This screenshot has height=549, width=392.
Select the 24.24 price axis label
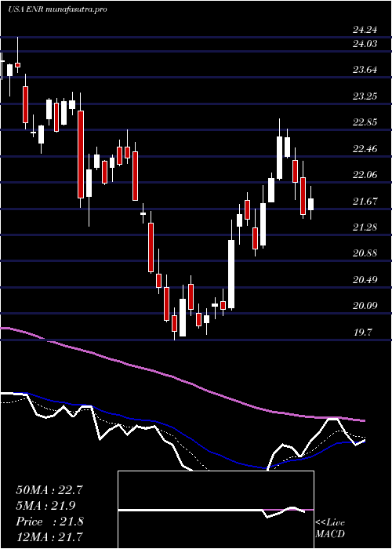click(x=365, y=30)
